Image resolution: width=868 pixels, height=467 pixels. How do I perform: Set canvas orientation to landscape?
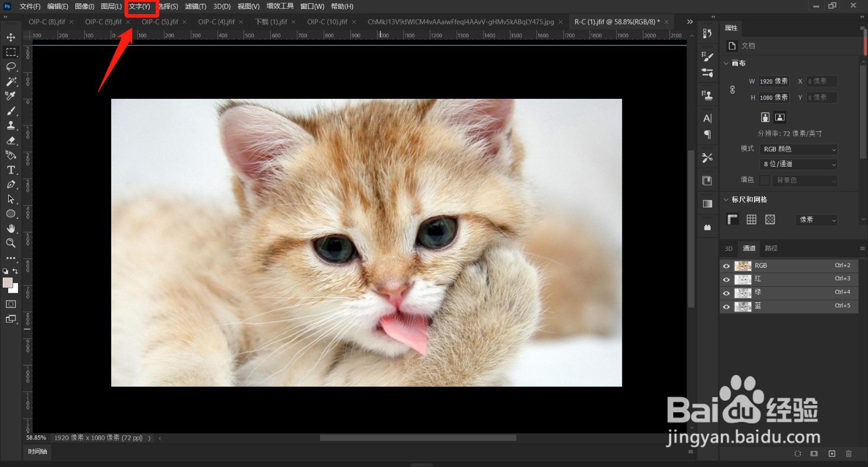[780, 117]
